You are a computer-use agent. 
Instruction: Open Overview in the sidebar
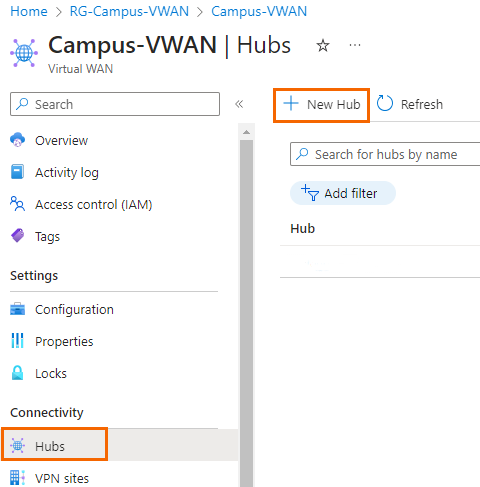(x=61, y=140)
